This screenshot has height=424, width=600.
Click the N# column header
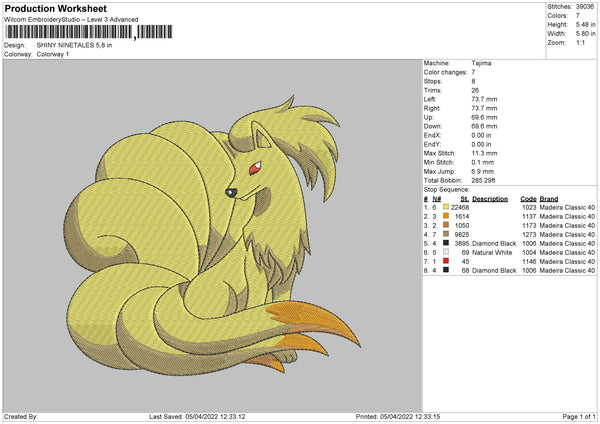[436, 198]
